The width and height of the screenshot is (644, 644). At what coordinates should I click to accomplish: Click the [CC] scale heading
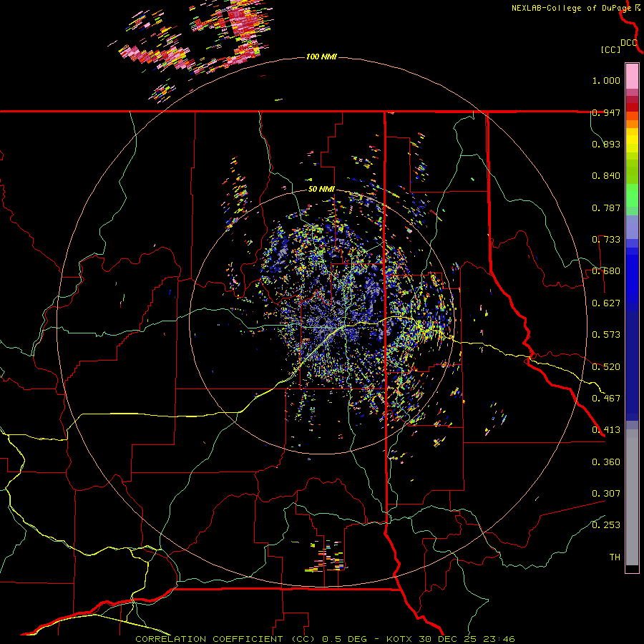tap(610, 49)
